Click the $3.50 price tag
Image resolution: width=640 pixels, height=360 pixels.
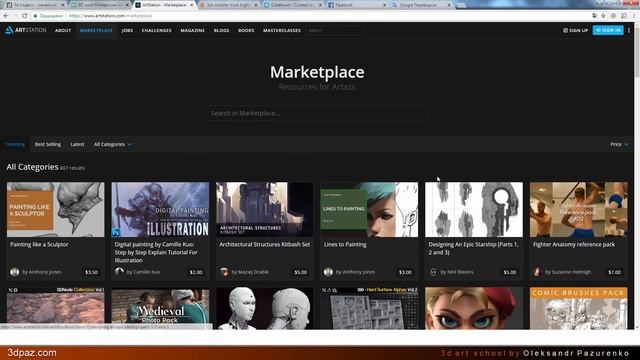(x=91, y=272)
